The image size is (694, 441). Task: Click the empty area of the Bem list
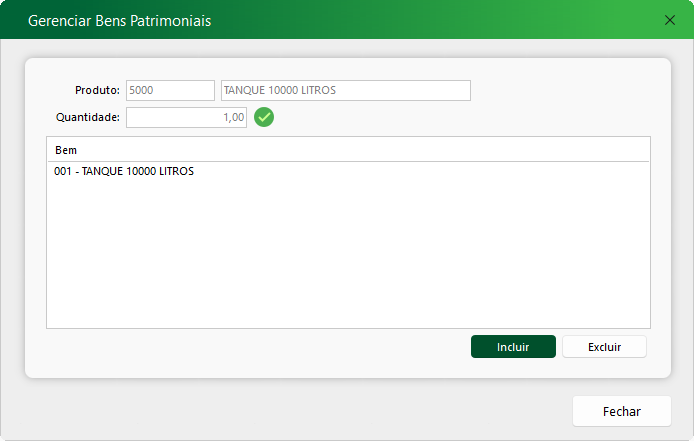[348, 250]
